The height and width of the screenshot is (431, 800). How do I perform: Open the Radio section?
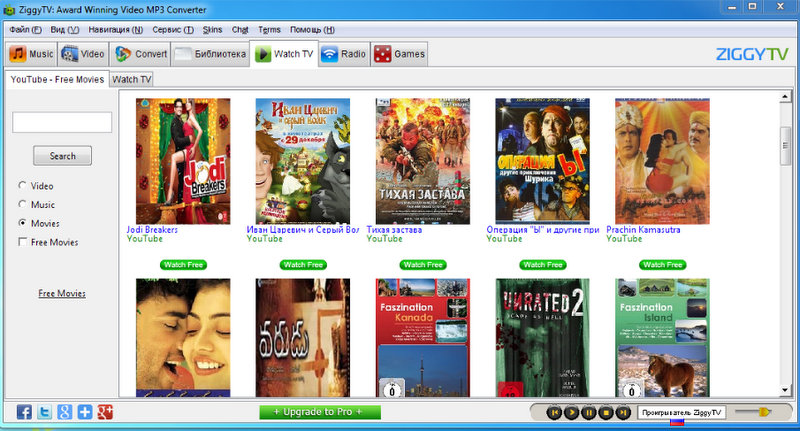[344, 54]
